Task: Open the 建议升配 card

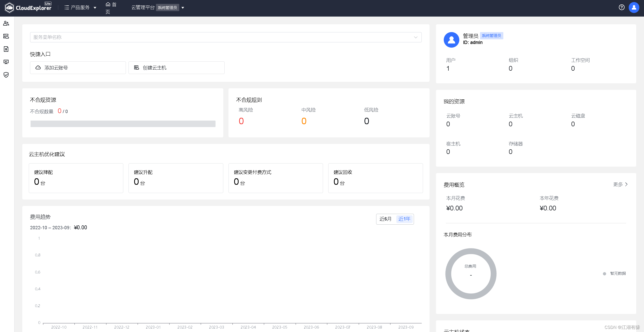Action: coord(176,178)
